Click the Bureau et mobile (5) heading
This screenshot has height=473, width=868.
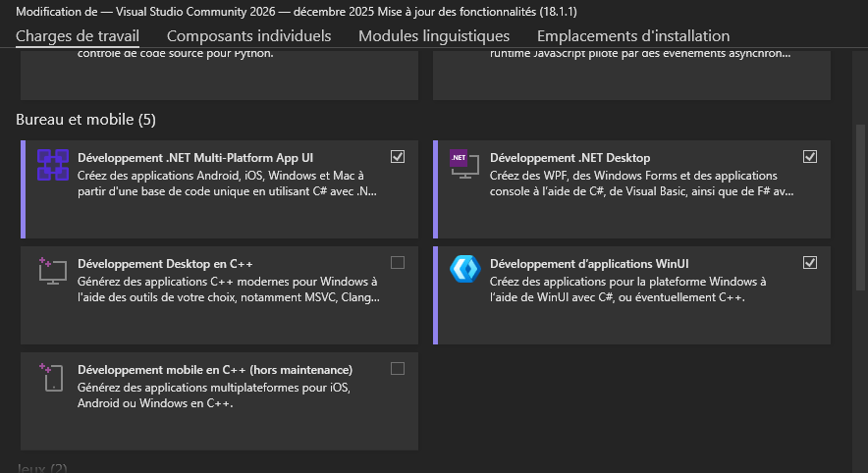click(x=85, y=120)
